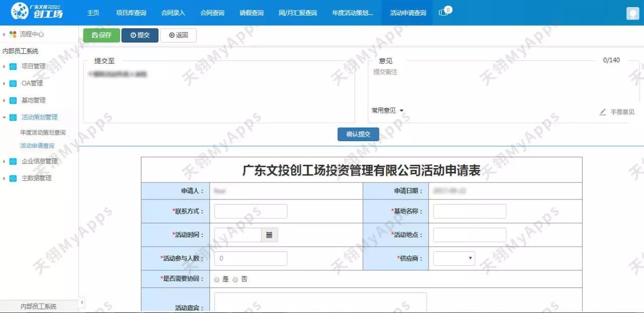The image size is (644, 313).
Task: Collapse the 活动策划管理 tree node
Action: tap(4, 118)
